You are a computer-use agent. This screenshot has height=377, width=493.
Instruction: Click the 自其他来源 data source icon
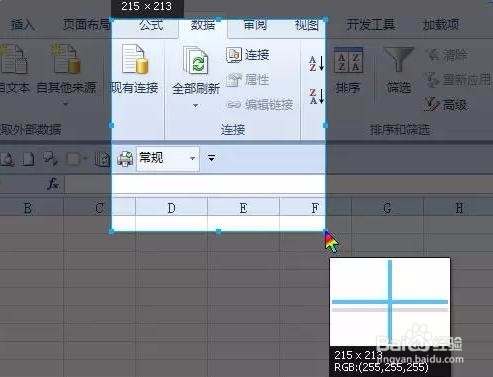tap(66, 59)
